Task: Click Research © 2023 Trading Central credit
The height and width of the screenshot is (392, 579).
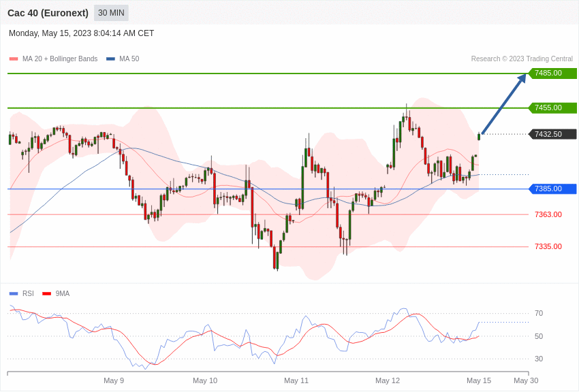Action: pyautogui.click(x=522, y=59)
